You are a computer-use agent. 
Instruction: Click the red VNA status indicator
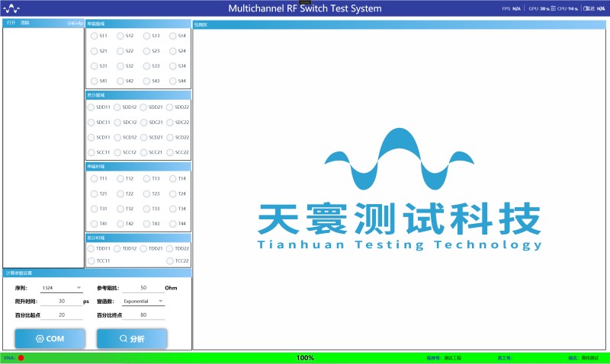click(21, 358)
